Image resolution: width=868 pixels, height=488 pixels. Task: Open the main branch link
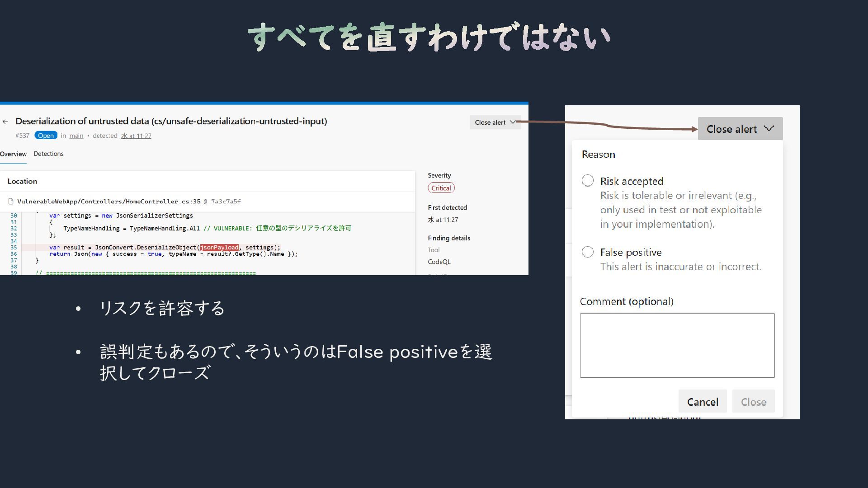(76, 136)
